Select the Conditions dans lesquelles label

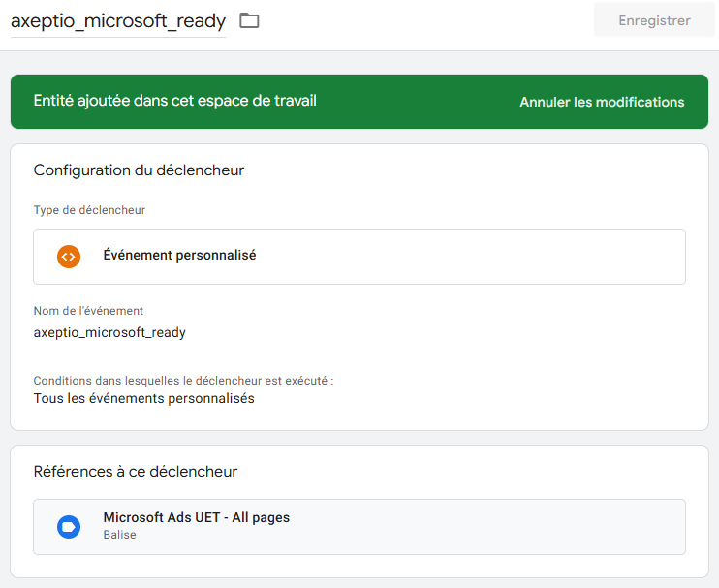click(x=183, y=381)
